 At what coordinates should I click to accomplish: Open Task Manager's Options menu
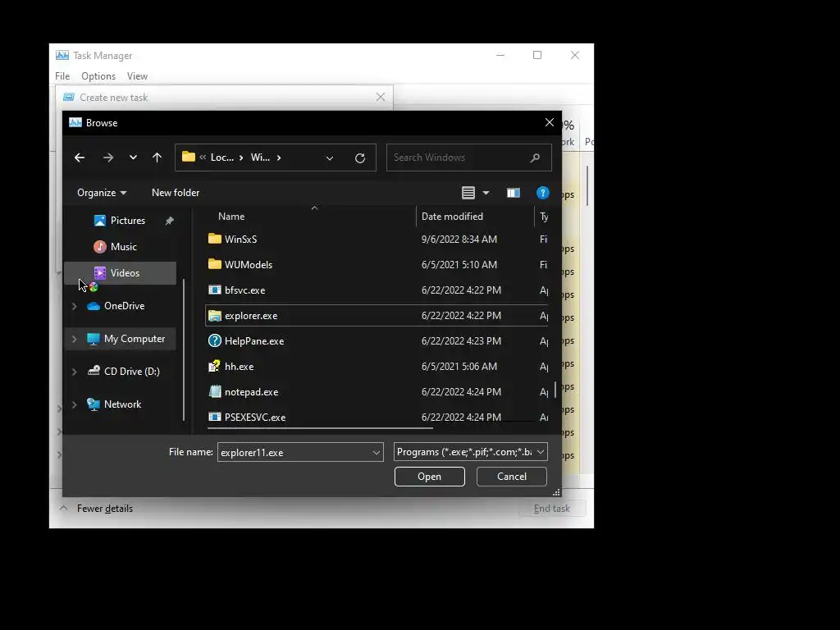(98, 76)
